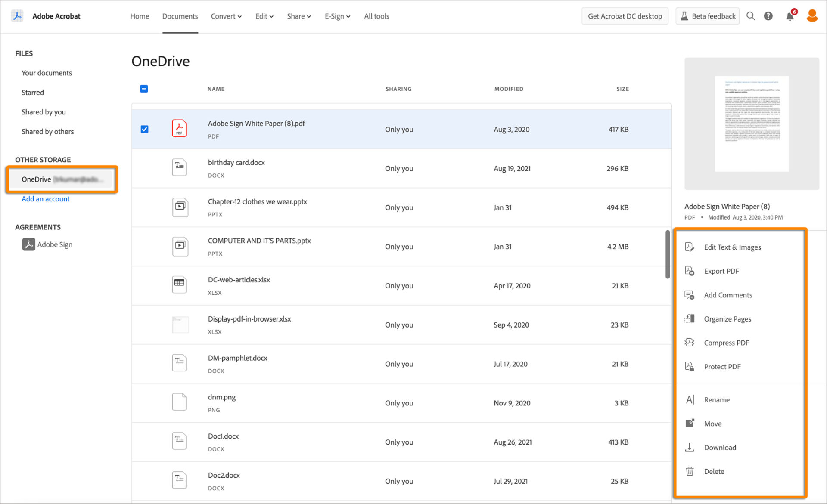
Task: Expand the Convert dropdown menu
Action: (x=226, y=16)
